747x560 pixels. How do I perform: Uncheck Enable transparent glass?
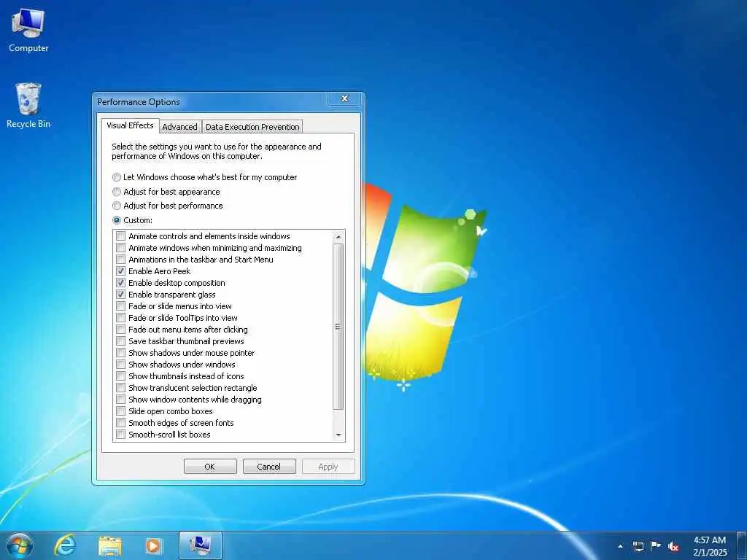121,295
